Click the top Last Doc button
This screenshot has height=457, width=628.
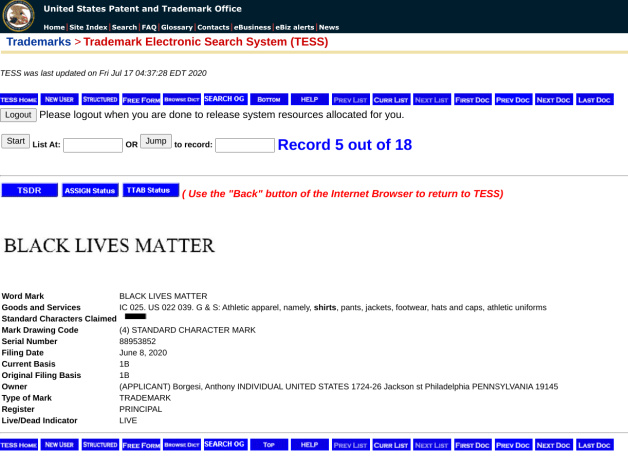click(595, 99)
